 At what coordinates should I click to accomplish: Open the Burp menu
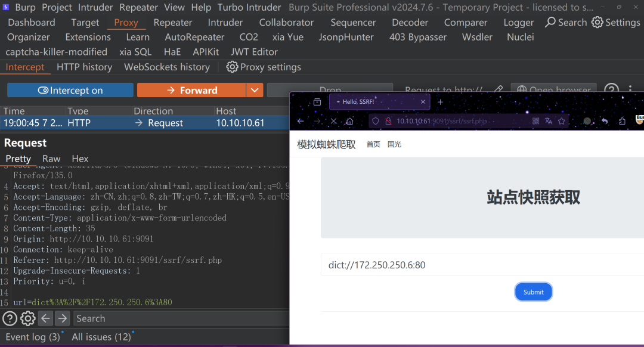(26, 7)
